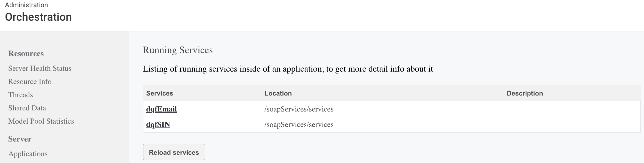644x163 pixels.
Task: Click the dqfSIN location path
Action: (299, 124)
